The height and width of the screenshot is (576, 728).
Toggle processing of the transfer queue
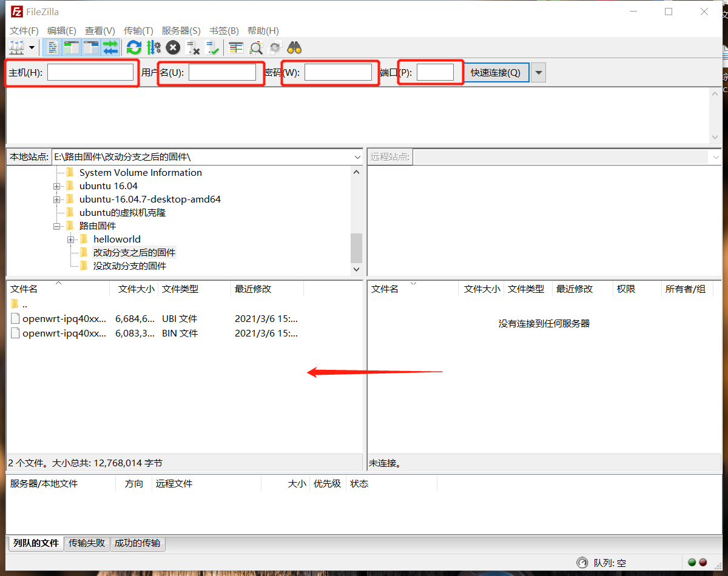point(153,47)
